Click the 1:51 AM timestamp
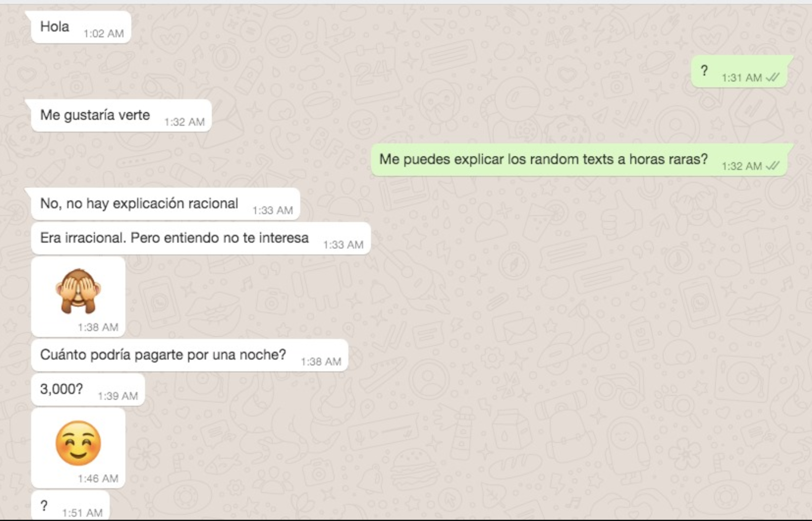The height and width of the screenshot is (521, 812). [x=82, y=513]
